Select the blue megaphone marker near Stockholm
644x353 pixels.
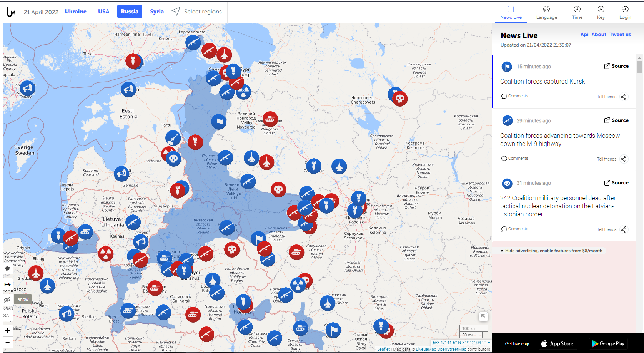pos(27,89)
